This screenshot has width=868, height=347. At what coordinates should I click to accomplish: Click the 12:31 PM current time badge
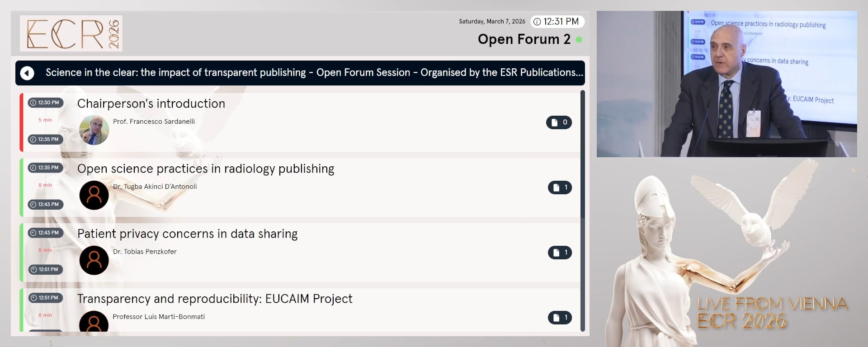[x=557, y=22]
